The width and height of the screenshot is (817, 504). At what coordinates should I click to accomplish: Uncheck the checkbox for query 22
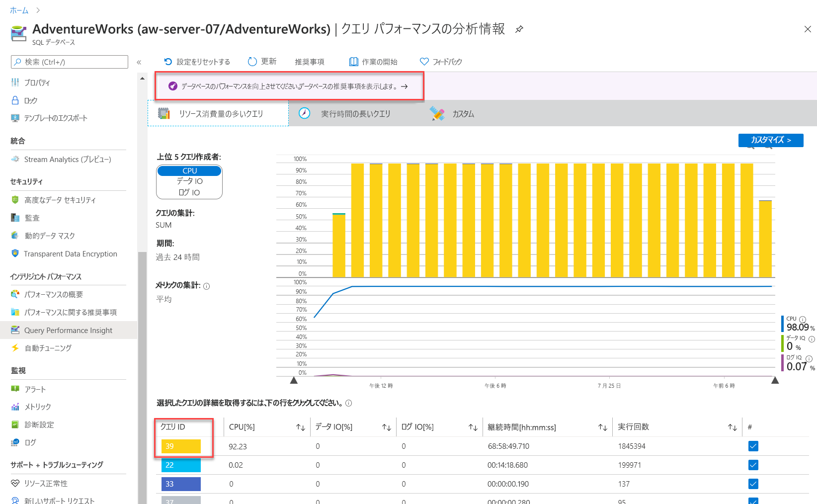coord(753,465)
